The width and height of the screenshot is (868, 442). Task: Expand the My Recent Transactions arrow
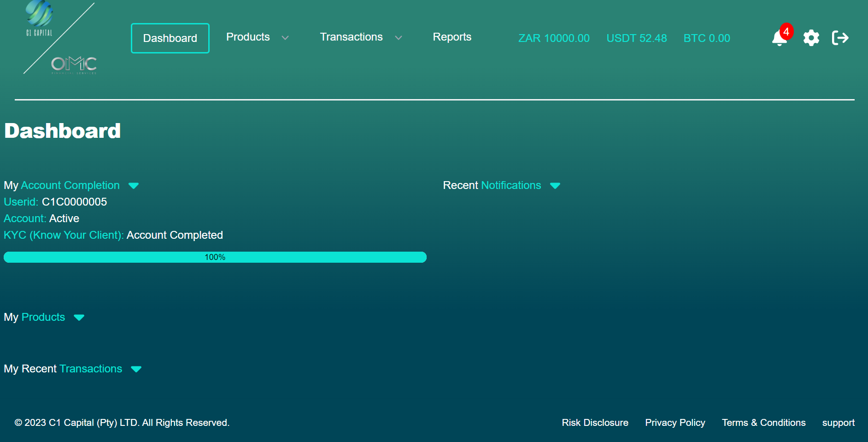pyautogui.click(x=136, y=369)
